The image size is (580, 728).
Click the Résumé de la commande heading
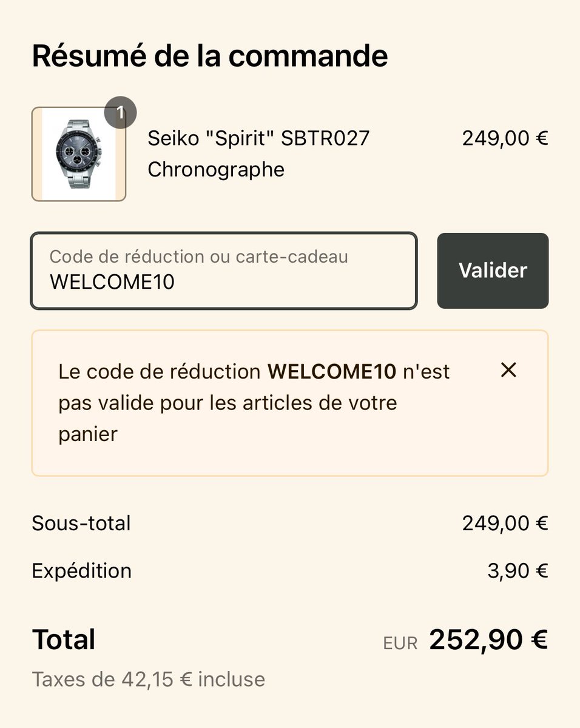point(209,56)
